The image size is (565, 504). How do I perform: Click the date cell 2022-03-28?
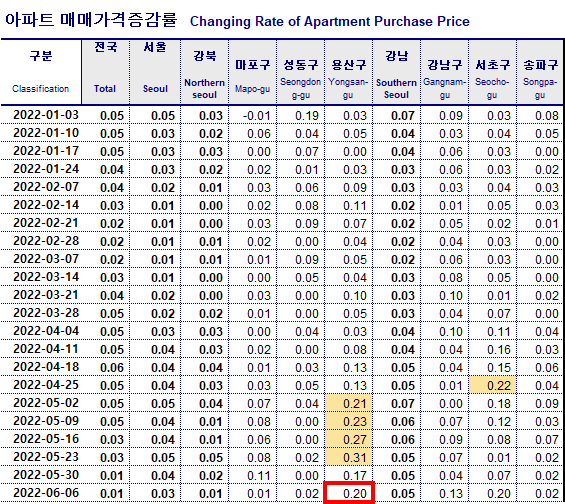pyautogui.click(x=46, y=313)
